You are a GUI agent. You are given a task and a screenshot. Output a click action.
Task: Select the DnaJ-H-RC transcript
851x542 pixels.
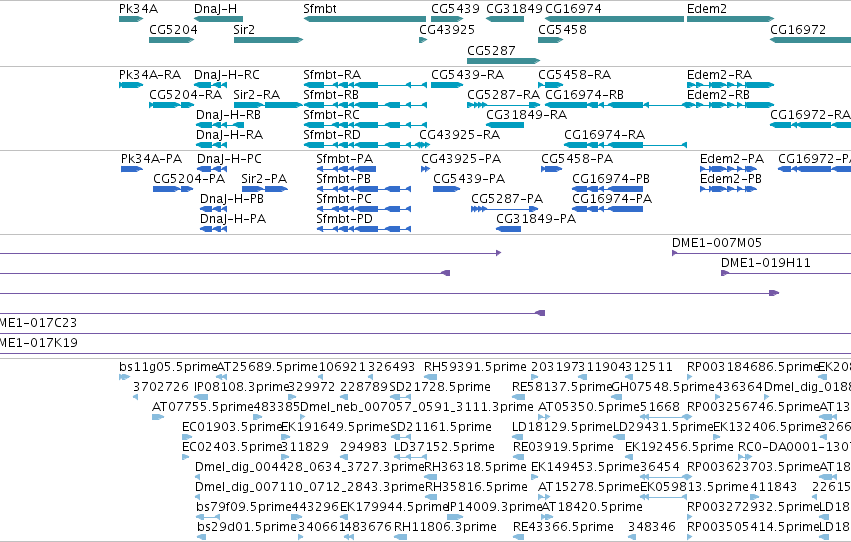point(211,85)
